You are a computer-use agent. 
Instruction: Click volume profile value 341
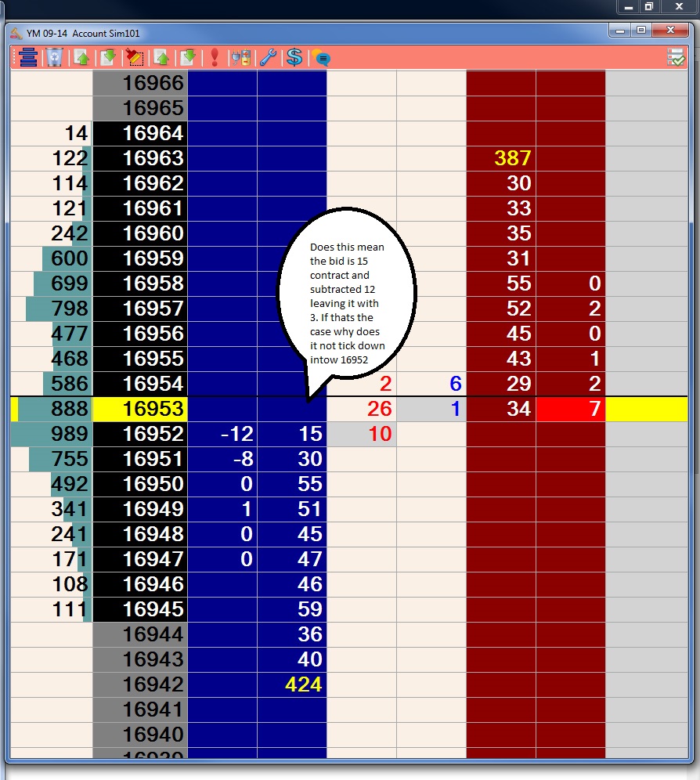(51, 509)
